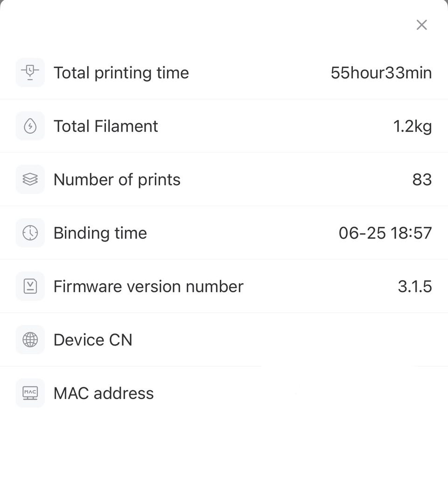This screenshot has width=448, height=485.
Task: Tap the Device CN label
Action: (93, 340)
